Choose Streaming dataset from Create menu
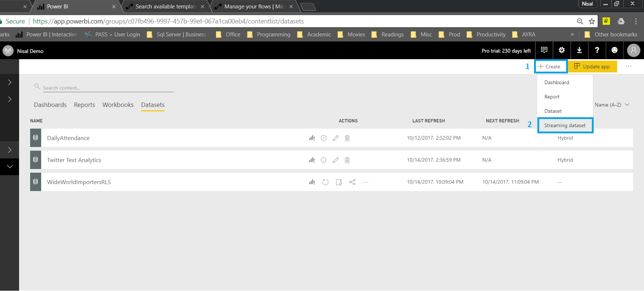 (565, 126)
